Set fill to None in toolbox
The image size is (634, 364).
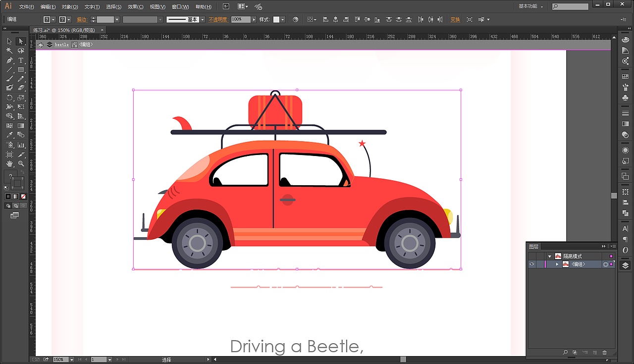click(23, 197)
